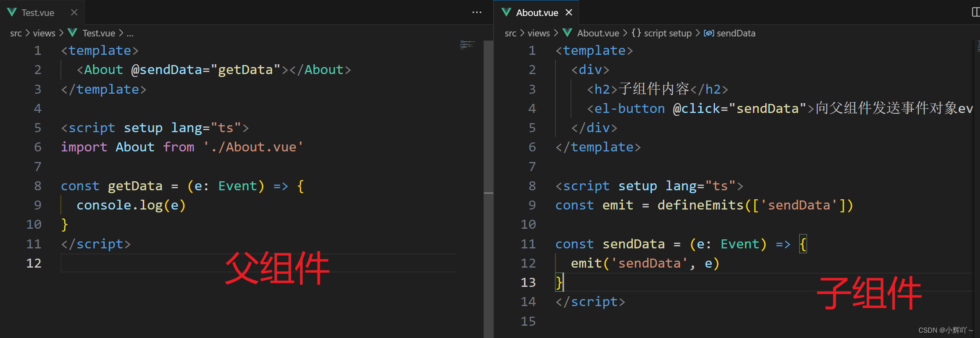Click the split editor icon in right pane
980x338 pixels.
pos(976,12)
